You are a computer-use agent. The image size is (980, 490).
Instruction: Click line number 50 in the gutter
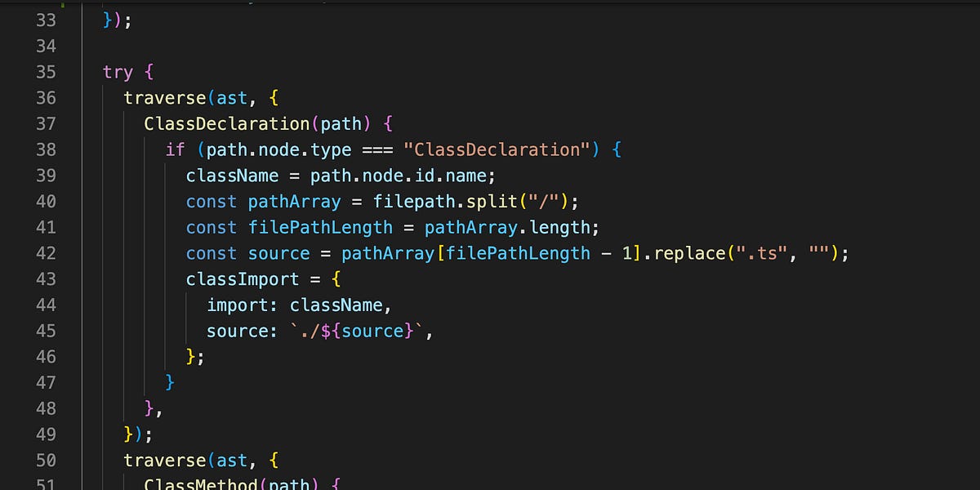(x=47, y=460)
